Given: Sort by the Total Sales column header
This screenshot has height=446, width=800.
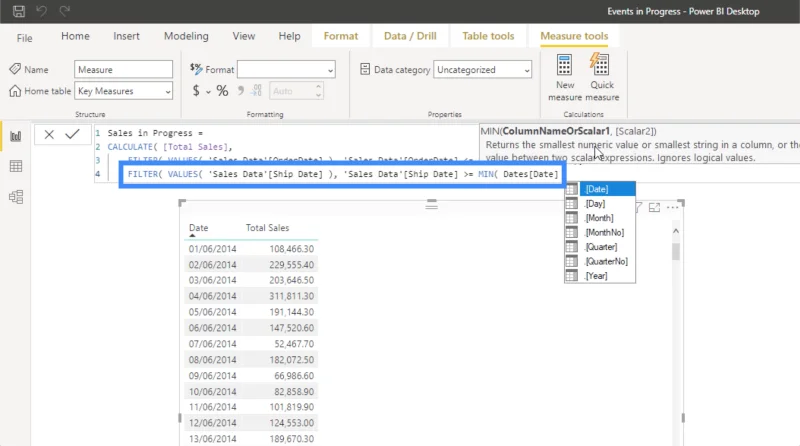Looking at the screenshot, I should pos(267,228).
